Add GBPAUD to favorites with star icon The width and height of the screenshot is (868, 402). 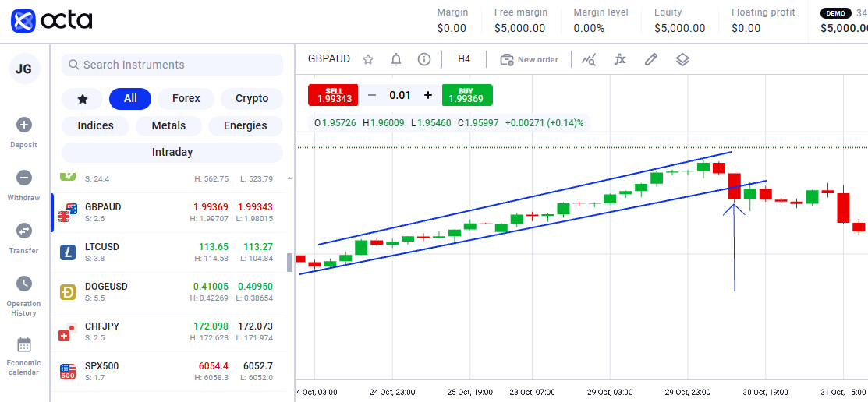[367, 59]
